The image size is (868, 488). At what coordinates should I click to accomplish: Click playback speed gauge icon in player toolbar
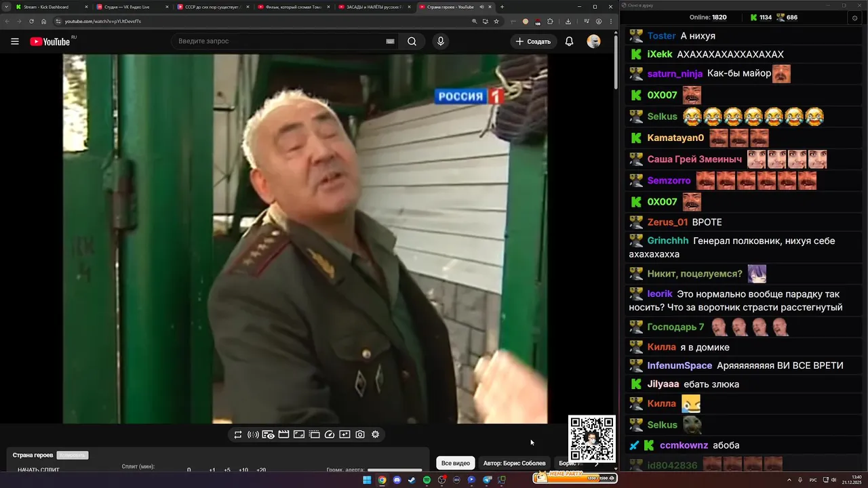330,434
